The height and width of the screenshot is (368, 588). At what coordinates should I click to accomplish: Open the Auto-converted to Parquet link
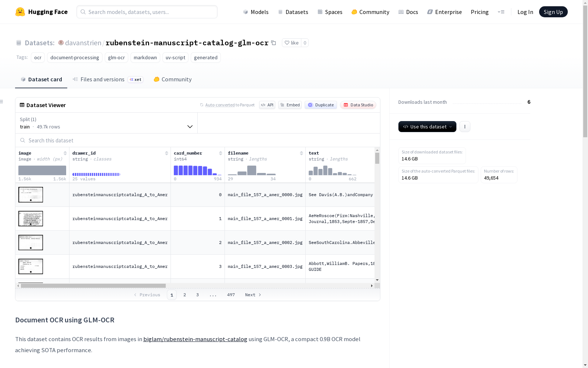pos(230,105)
